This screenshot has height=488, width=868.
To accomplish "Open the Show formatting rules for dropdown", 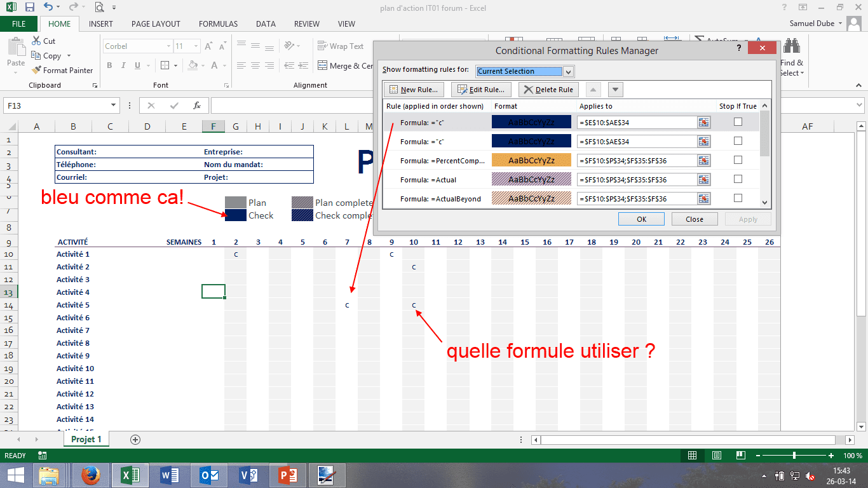I will (x=568, y=71).
